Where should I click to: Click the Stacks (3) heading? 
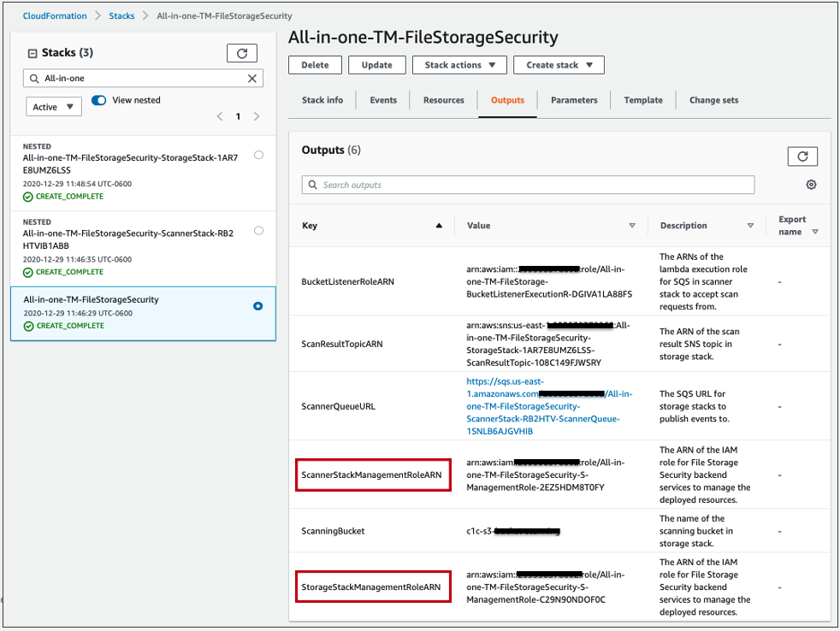point(68,52)
